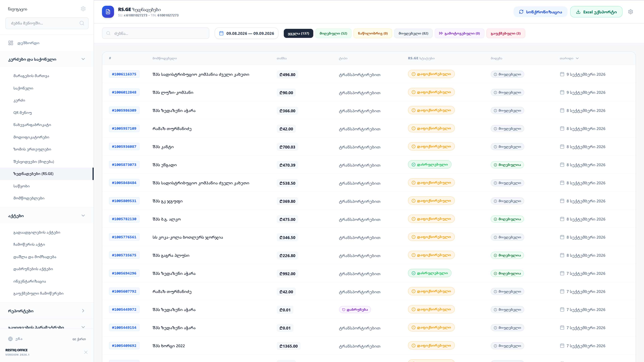Open waybill link #1006116375

tap(124, 74)
